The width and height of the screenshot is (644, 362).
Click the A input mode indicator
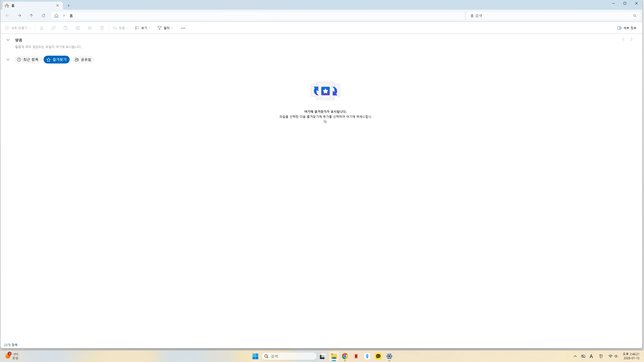[x=591, y=356]
